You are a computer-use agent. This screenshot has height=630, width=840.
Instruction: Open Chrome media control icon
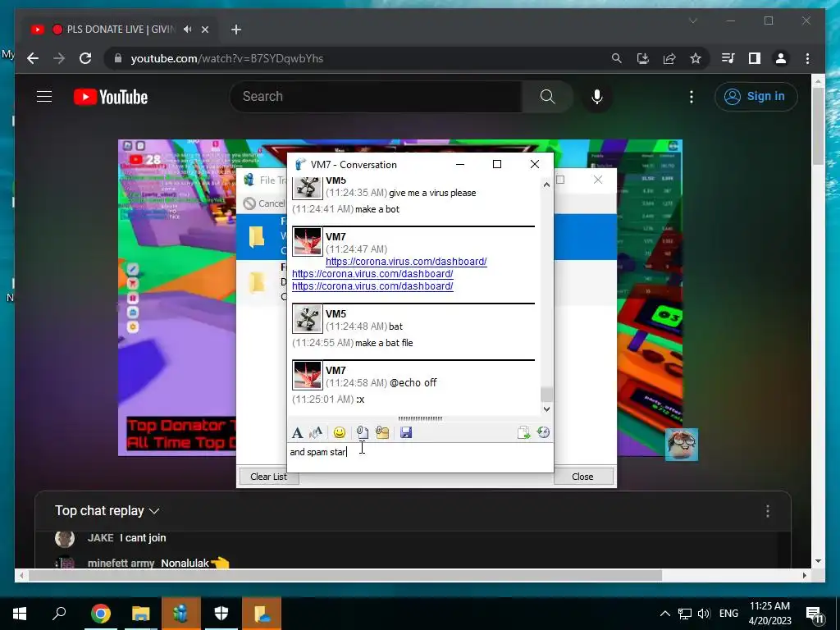(728, 58)
